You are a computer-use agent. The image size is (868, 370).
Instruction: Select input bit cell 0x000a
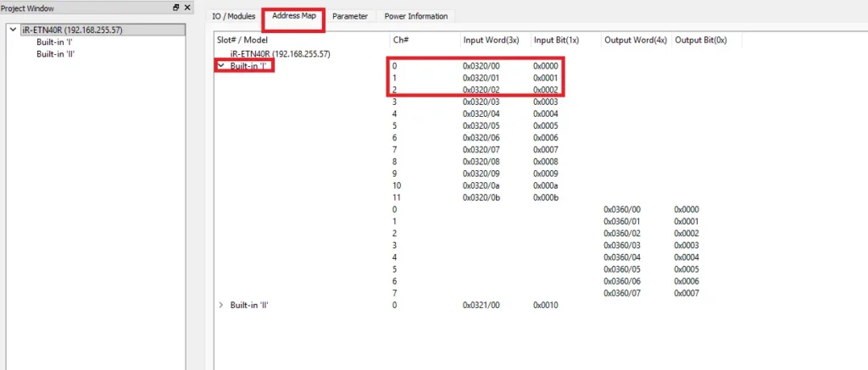pos(545,185)
